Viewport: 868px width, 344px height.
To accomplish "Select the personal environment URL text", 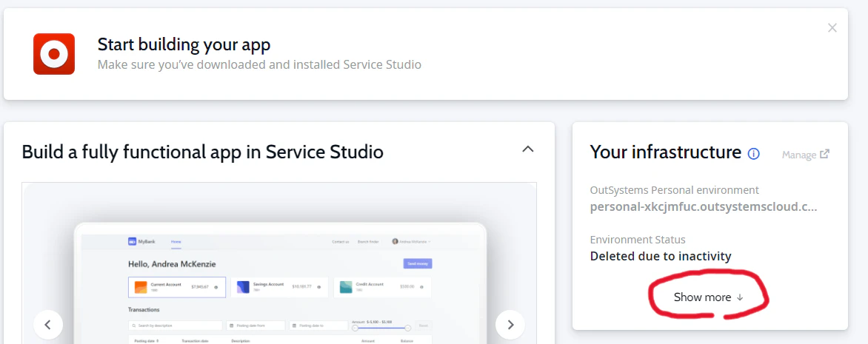I will coord(703,207).
